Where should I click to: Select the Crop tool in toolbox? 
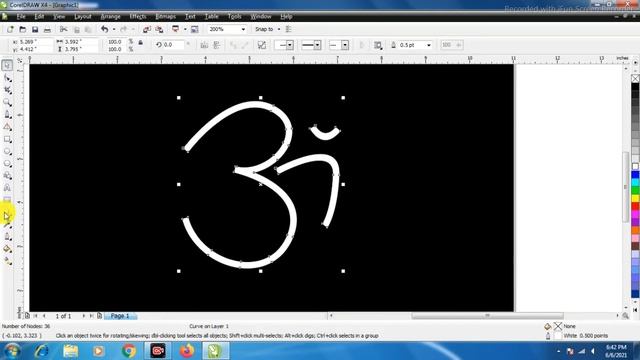[7, 90]
